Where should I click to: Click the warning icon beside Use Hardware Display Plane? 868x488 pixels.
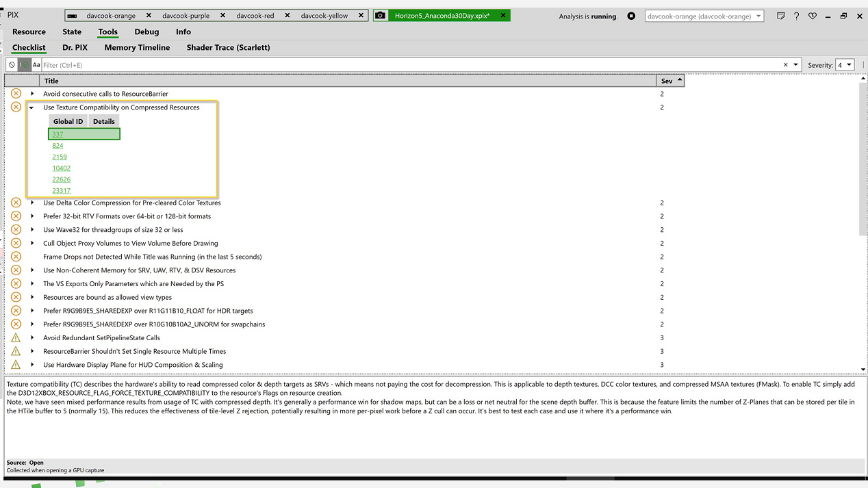pos(16,365)
